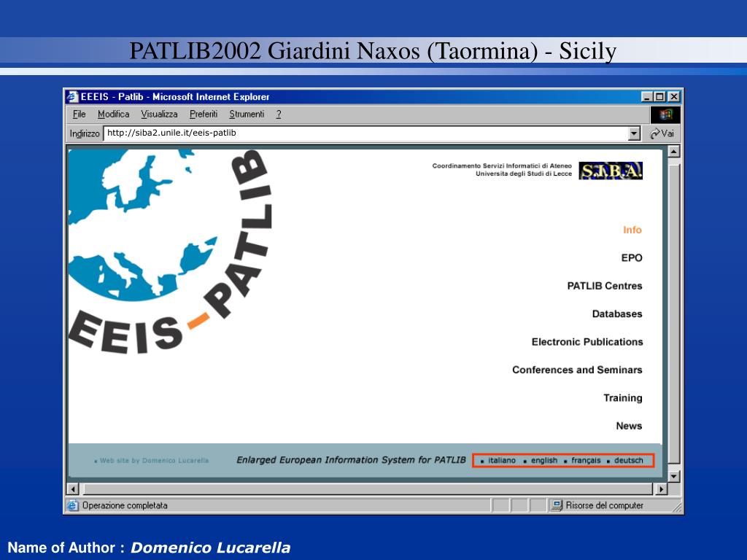Open the Electronic Publications link
Image resolution: width=747 pixels, height=560 pixels.
coord(587,342)
